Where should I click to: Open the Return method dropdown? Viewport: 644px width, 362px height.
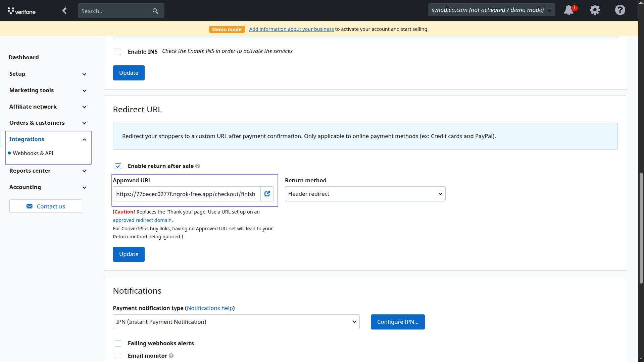pos(365,194)
